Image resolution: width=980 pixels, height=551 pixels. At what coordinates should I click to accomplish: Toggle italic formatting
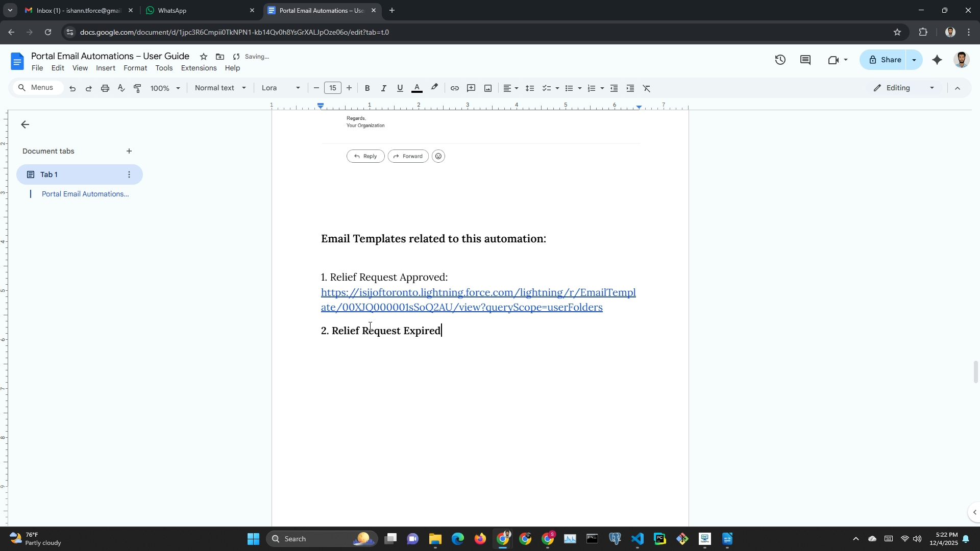(383, 88)
